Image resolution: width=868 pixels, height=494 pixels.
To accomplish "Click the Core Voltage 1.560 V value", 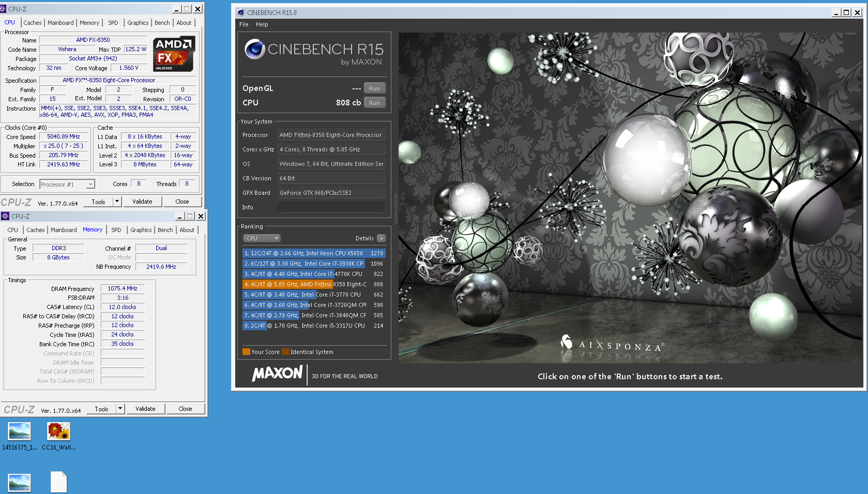I will click(129, 68).
